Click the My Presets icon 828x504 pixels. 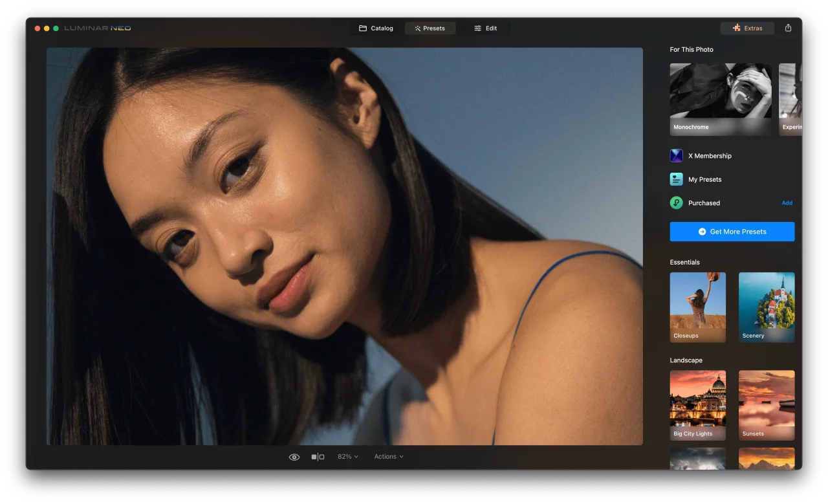(x=676, y=179)
